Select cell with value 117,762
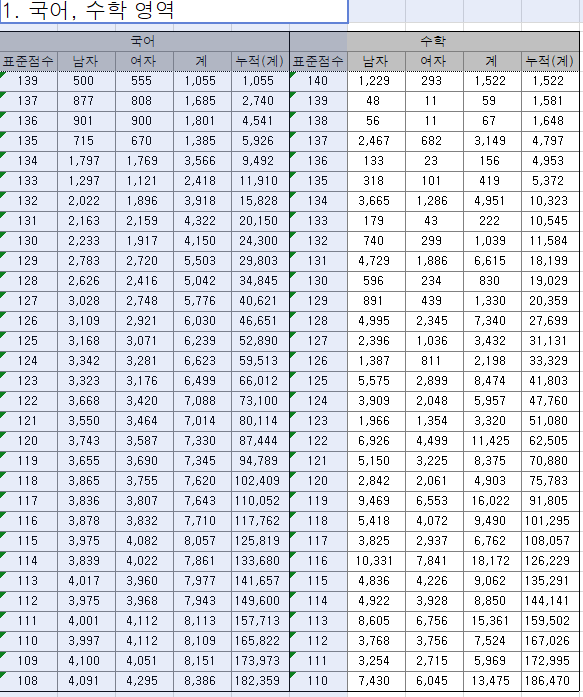The image size is (583, 697). pyautogui.click(x=260, y=521)
